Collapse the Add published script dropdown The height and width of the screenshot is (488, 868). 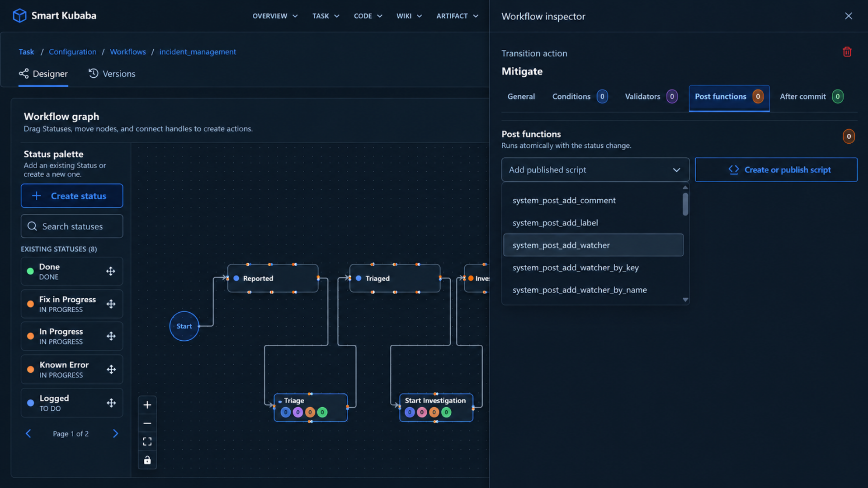(595, 170)
